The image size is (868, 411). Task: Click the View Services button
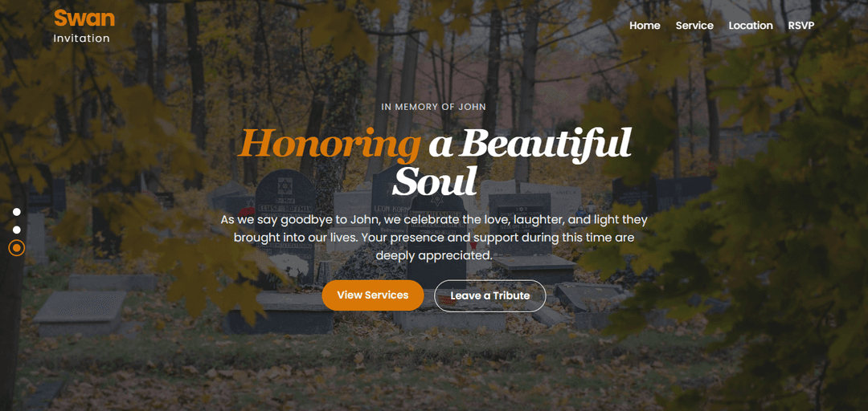click(373, 295)
